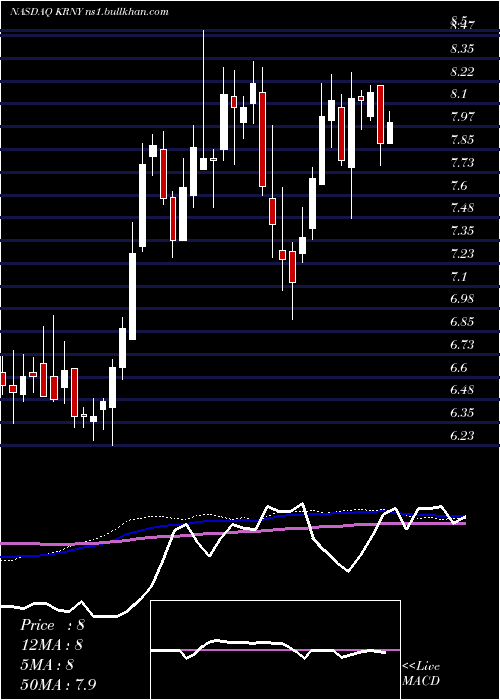
Task: Click the 7.6 price axis label
Action: (x=459, y=186)
